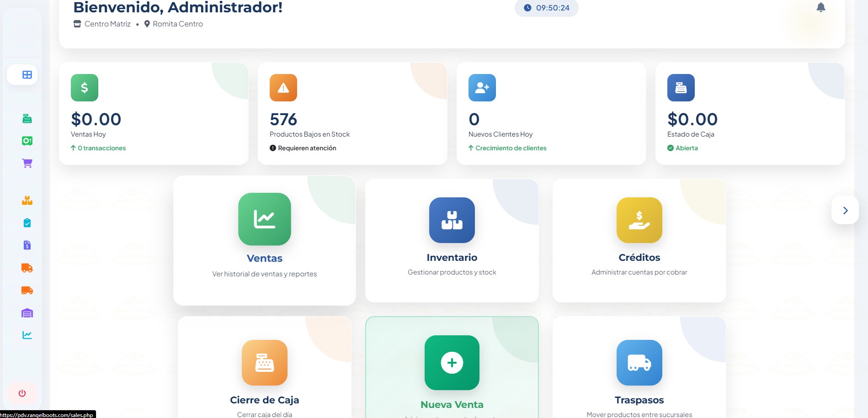Click the green dollar icon on Ventas Hoy
The image size is (868, 418).
click(x=85, y=88)
